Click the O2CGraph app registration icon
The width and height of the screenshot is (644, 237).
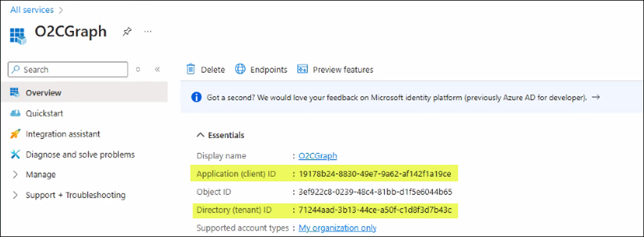pos(18,36)
